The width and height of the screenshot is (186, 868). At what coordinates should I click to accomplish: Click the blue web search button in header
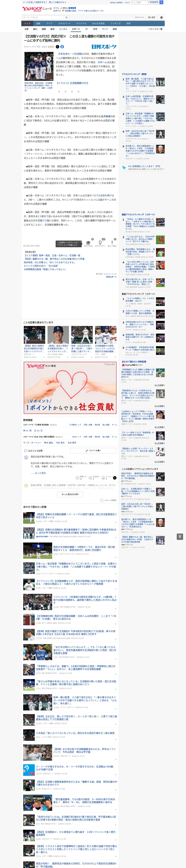161,2
